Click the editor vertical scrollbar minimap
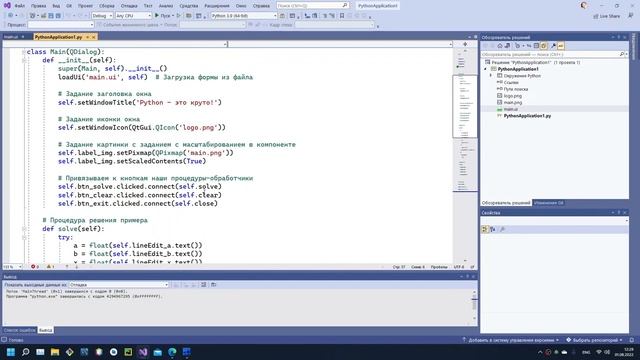 point(465,155)
